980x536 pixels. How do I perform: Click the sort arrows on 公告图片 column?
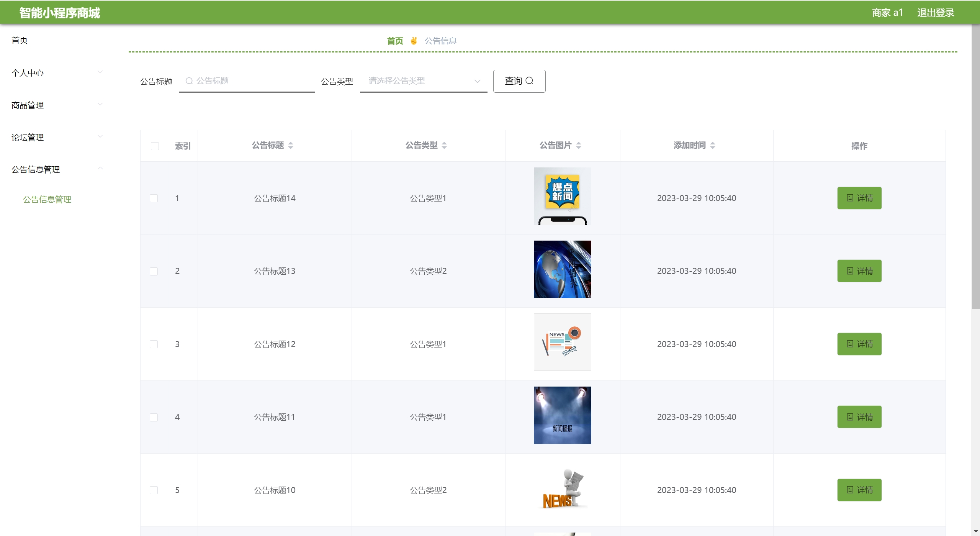579,146
